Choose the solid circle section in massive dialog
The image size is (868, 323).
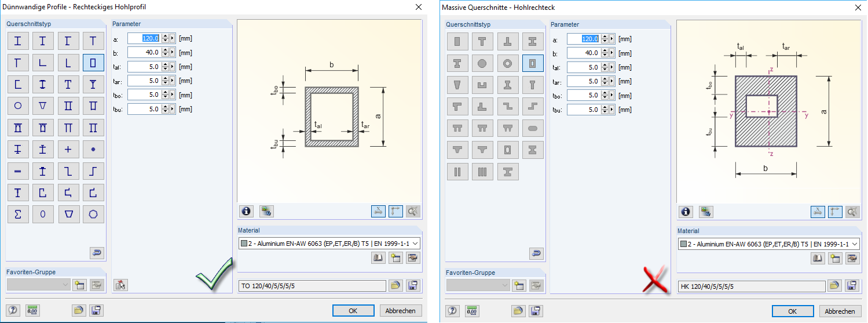point(482,63)
